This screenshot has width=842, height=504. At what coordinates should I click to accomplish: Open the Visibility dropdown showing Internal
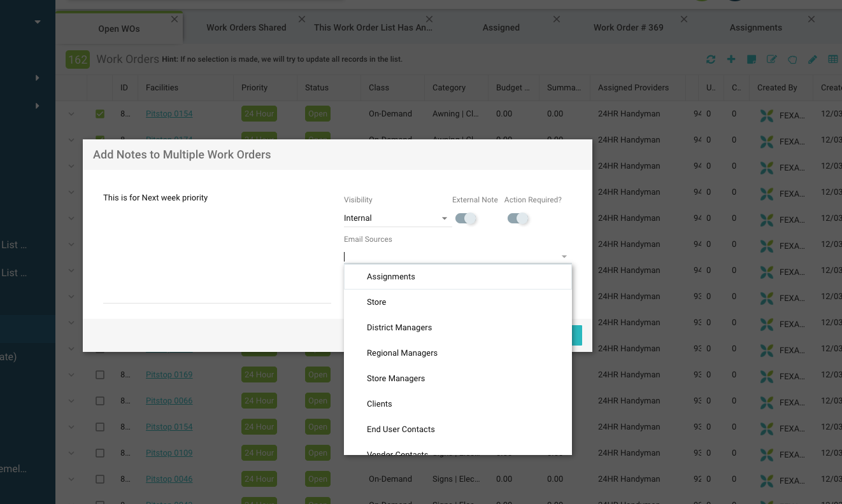(396, 218)
